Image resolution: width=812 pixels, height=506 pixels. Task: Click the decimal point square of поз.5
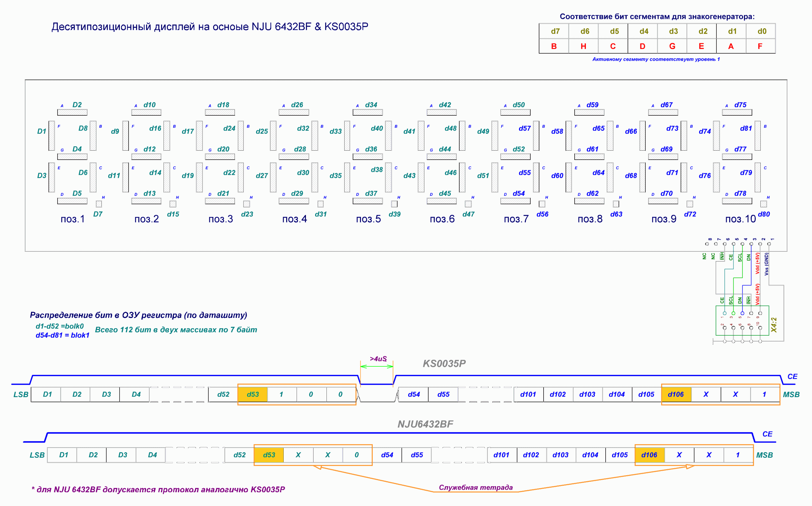[x=394, y=204]
